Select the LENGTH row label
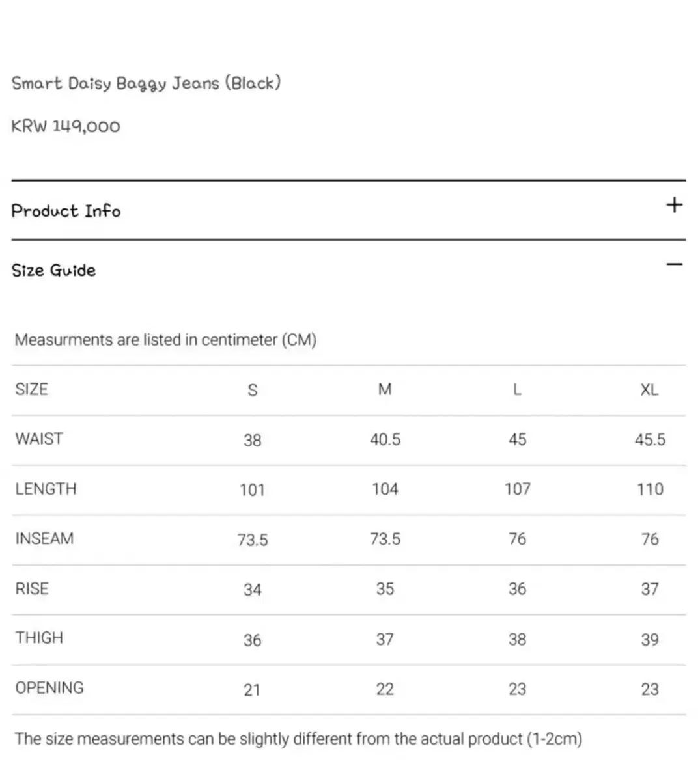 46,489
